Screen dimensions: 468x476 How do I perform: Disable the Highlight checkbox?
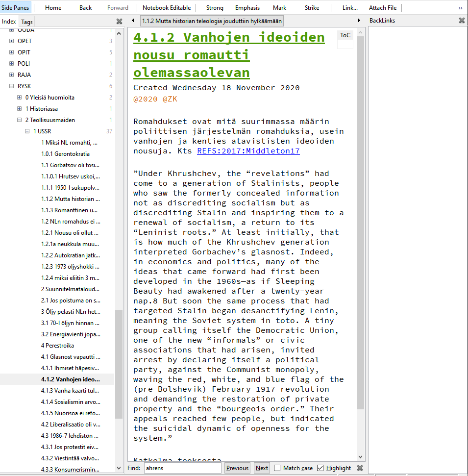click(320, 468)
